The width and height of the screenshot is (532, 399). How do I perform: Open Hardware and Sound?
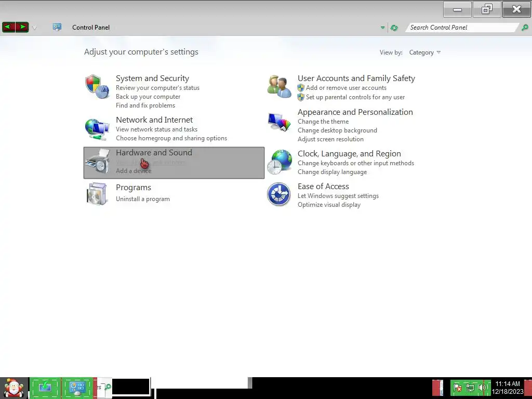tap(154, 153)
